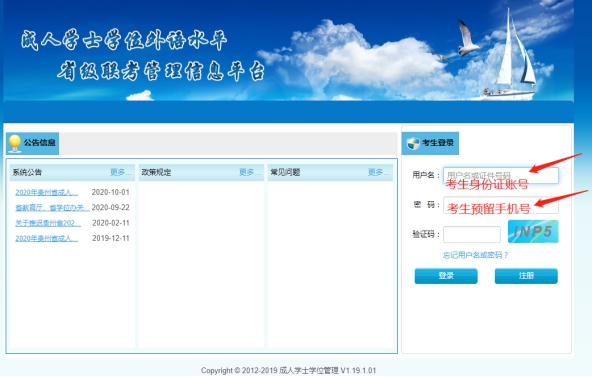Click the 密码 password input field
592x377 pixels.
click(x=501, y=205)
